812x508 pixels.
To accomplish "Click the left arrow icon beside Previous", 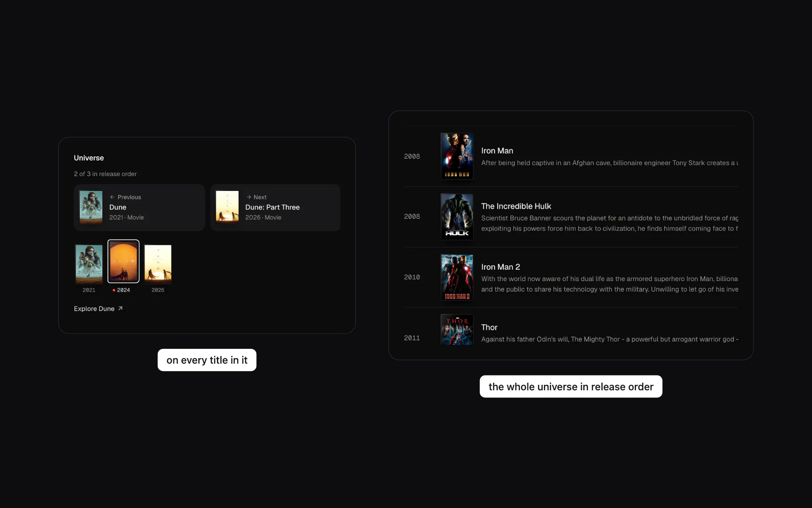I will (112, 197).
